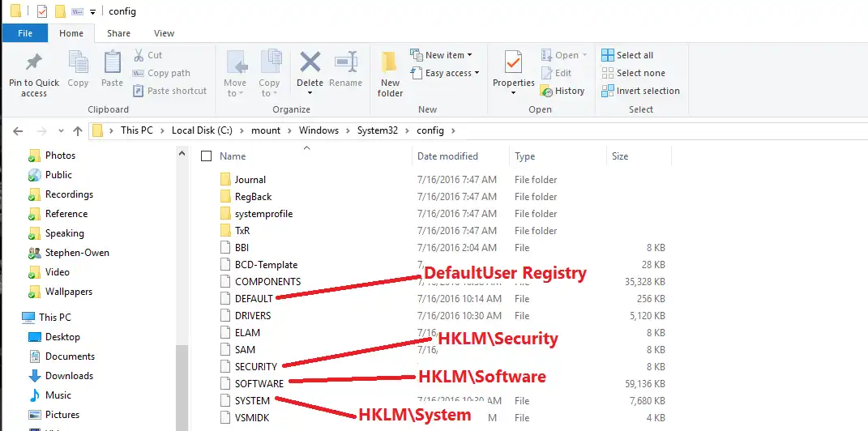Open the History button
Viewport: 868px width, 431px height.
tap(562, 91)
